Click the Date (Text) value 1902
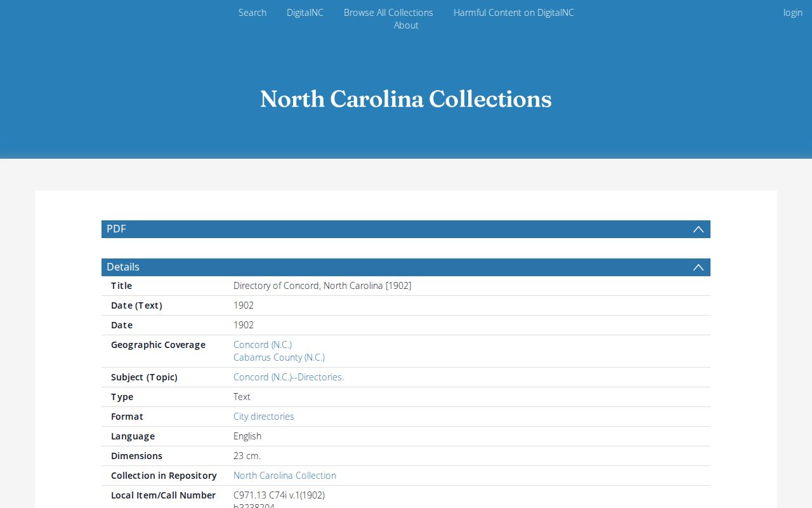 tap(244, 305)
